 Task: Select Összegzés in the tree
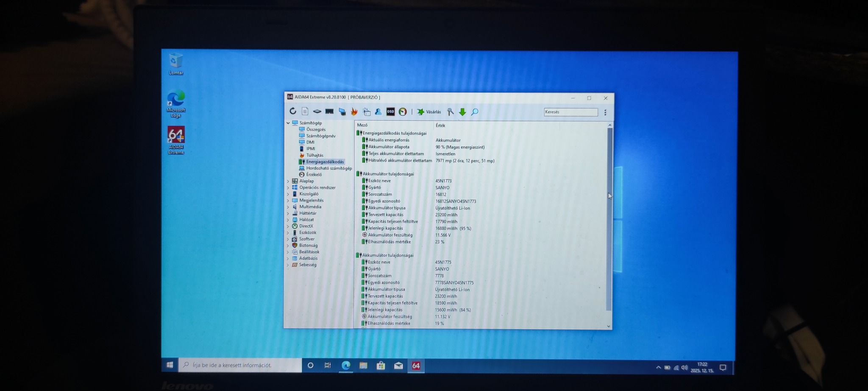click(x=316, y=129)
